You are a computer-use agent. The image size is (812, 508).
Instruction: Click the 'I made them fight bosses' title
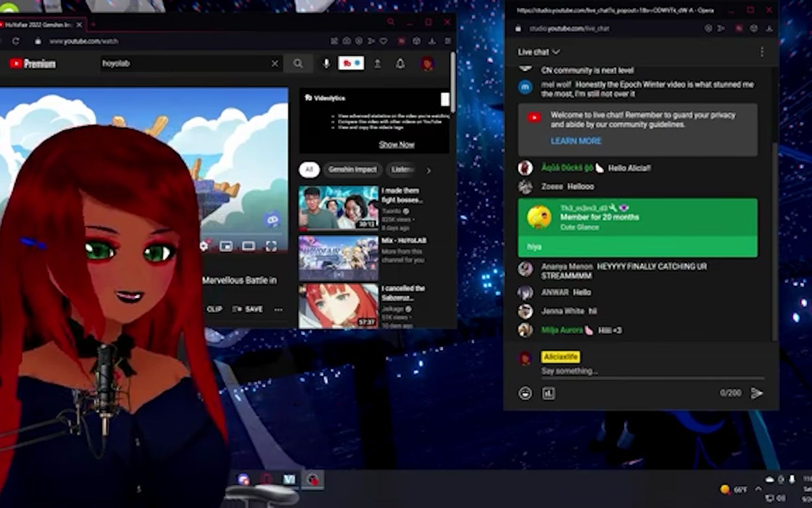pyautogui.click(x=402, y=195)
